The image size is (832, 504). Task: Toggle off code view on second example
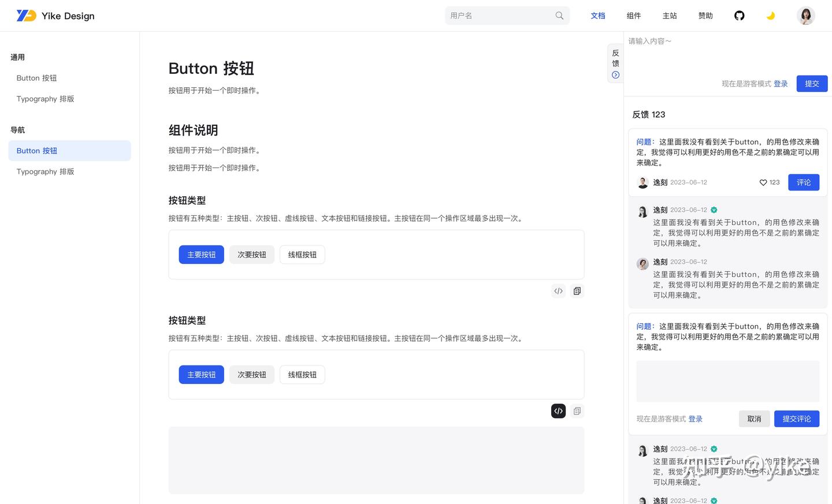pyautogui.click(x=558, y=410)
